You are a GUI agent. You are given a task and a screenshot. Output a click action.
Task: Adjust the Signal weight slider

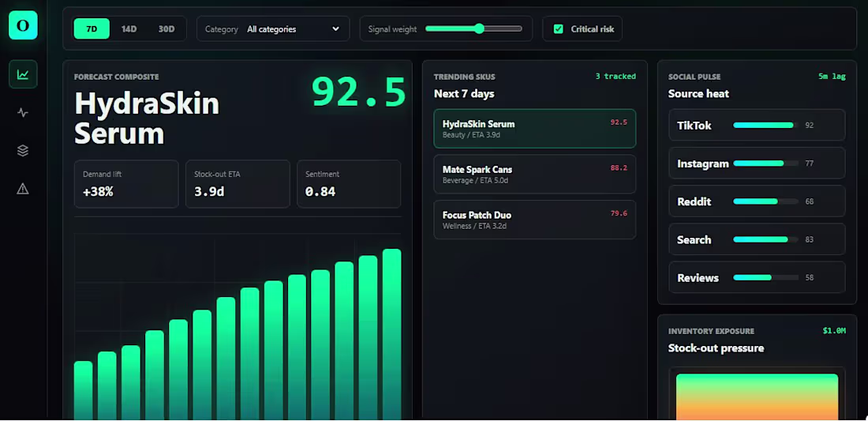click(474, 28)
